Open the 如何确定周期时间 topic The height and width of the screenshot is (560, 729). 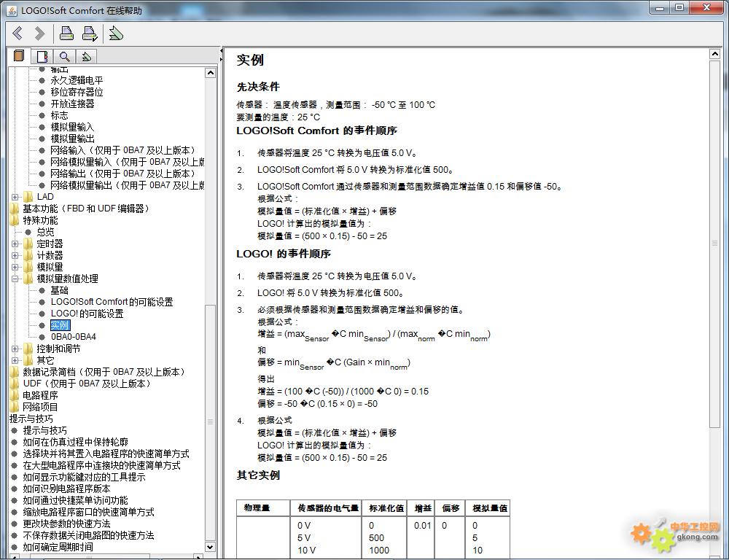[58, 547]
